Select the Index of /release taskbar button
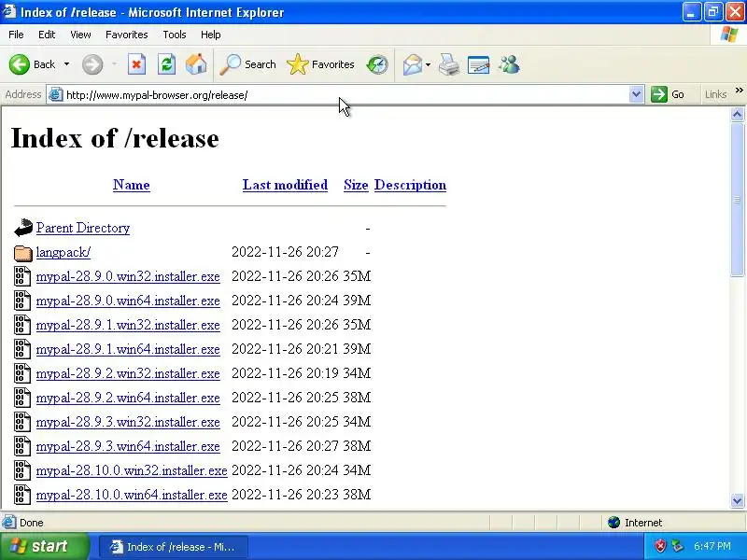The width and height of the screenshot is (747, 560). tap(174, 547)
